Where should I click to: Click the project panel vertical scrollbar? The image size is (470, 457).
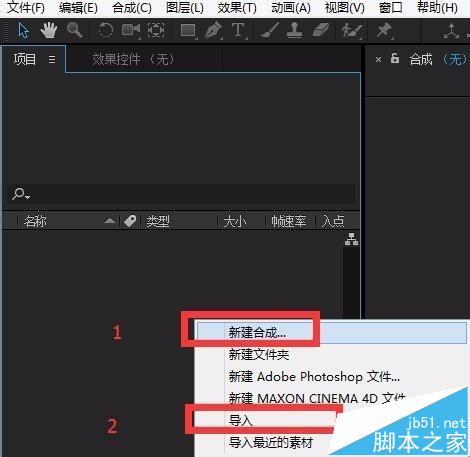pos(351,282)
